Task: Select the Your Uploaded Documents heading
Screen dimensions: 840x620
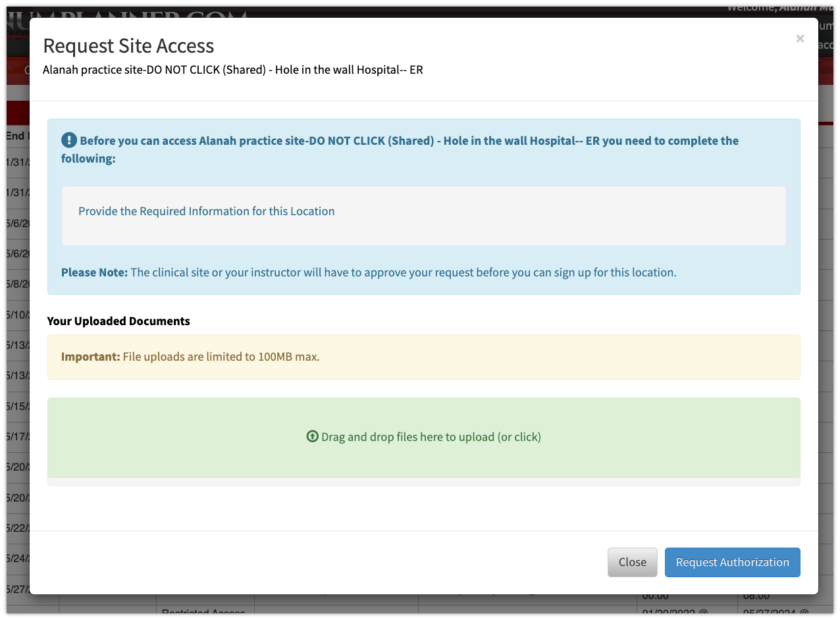Action: point(118,321)
